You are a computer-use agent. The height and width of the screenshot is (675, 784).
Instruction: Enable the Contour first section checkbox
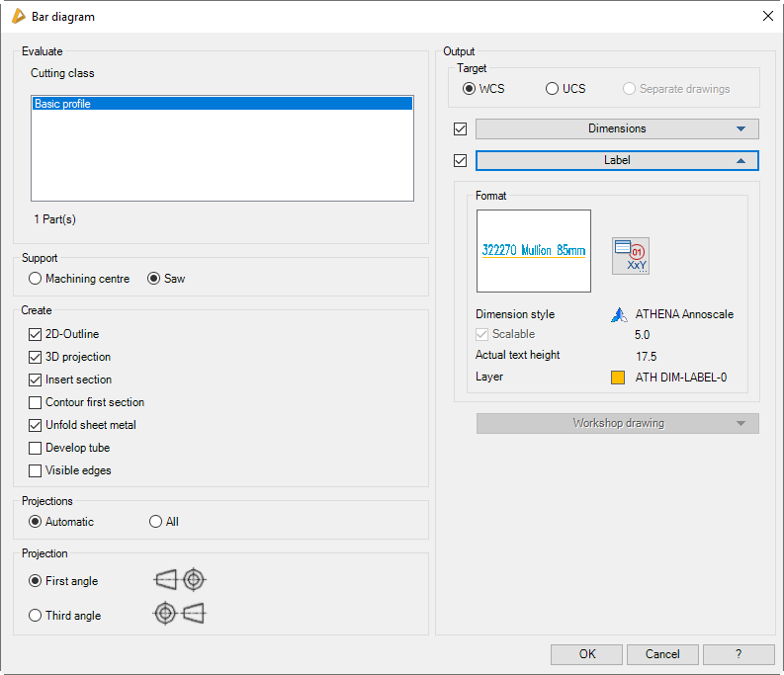click(37, 402)
